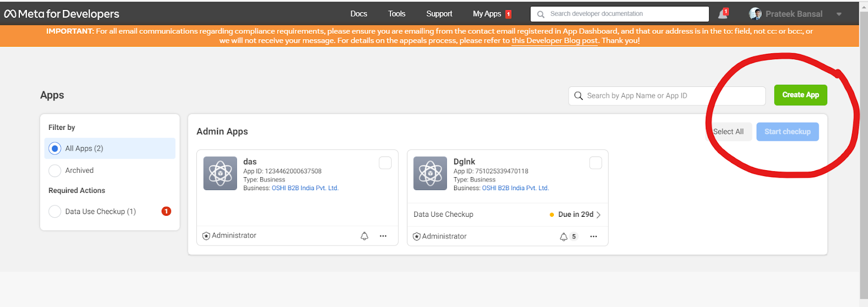Image resolution: width=868 pixels, height=307 pixels.
Task: Expand Data Use Checkup due chevron
Action: coord(598,215)
